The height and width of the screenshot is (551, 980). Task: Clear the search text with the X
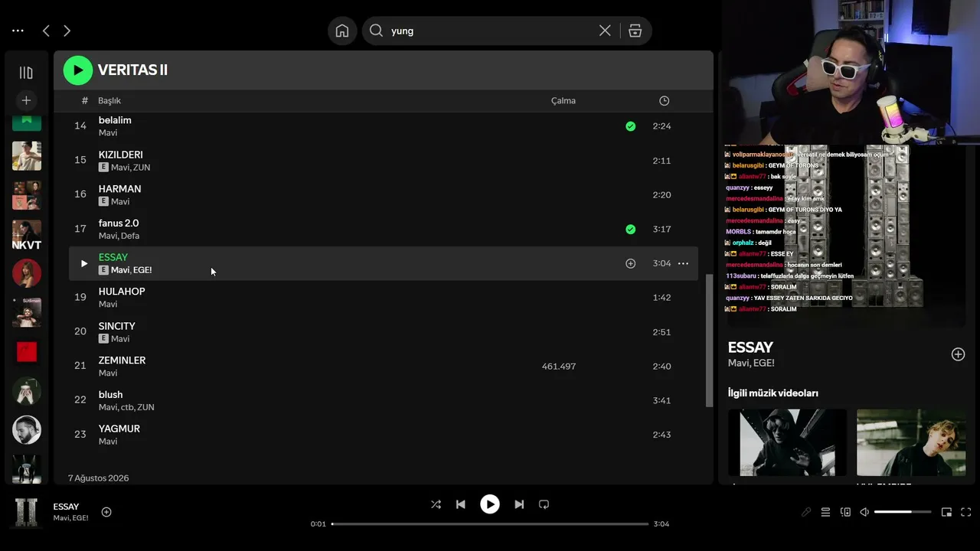click(x=605, y=31)
